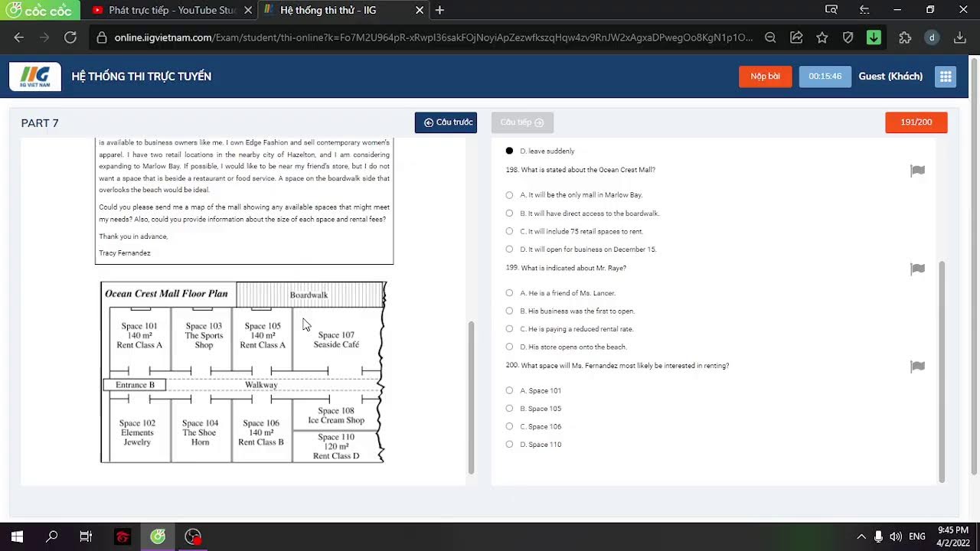Open the browser downloads arrow
Screen dimensions: 980x551
959,37
